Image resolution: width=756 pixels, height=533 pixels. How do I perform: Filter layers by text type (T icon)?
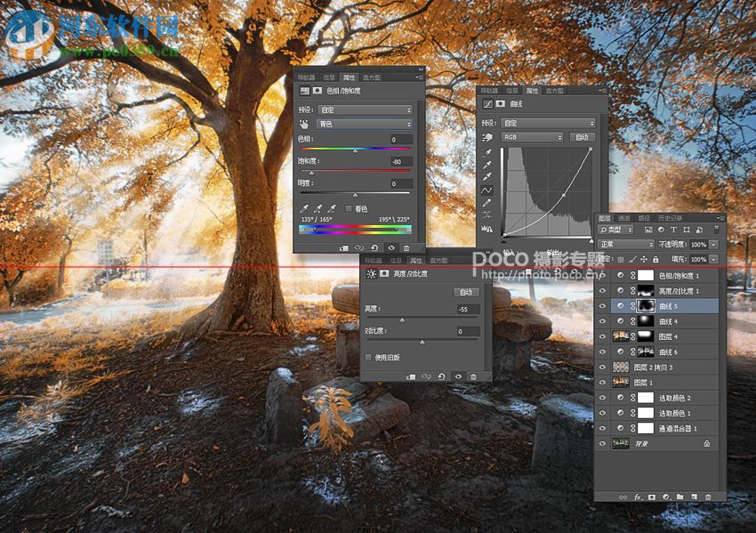(x=673, y=230)
